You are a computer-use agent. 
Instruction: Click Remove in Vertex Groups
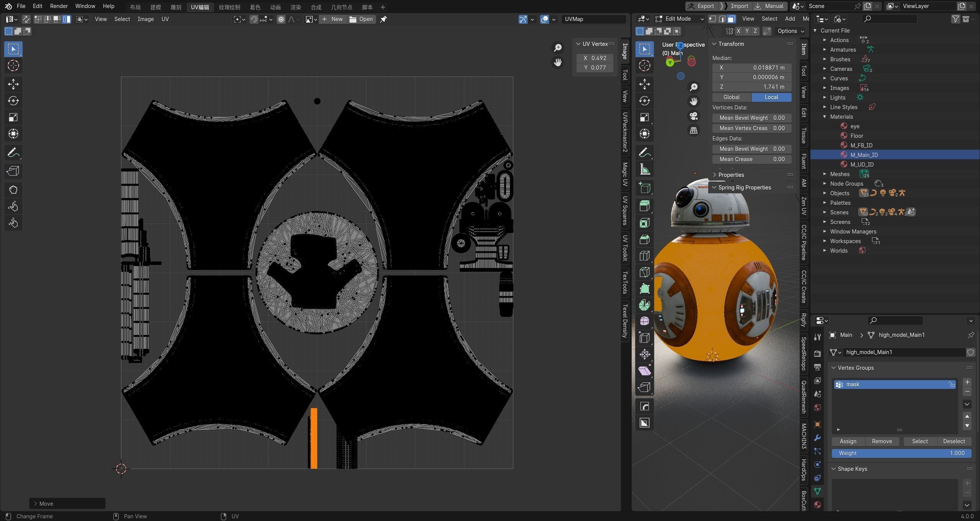tap(882, 441)
